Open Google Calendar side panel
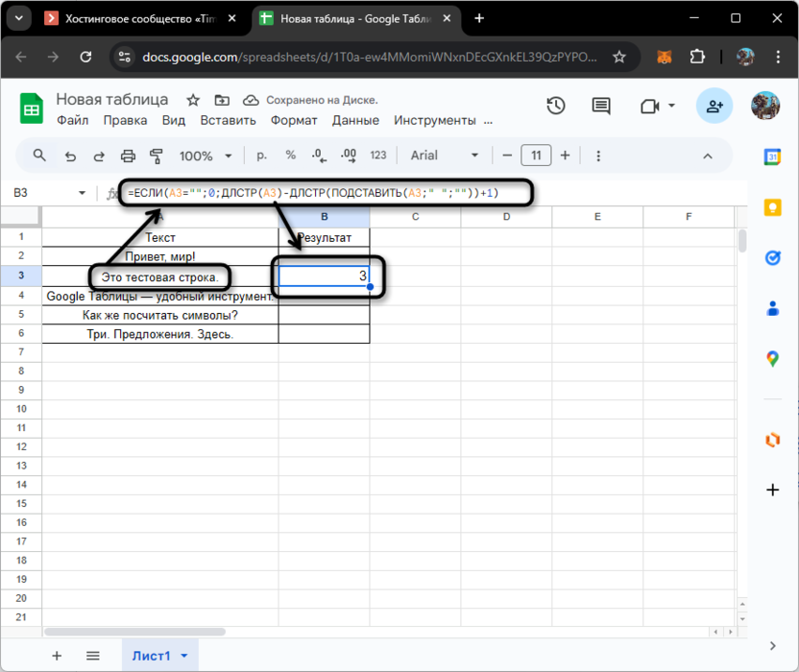The image size is (799, 672). [x=772, y=156]
